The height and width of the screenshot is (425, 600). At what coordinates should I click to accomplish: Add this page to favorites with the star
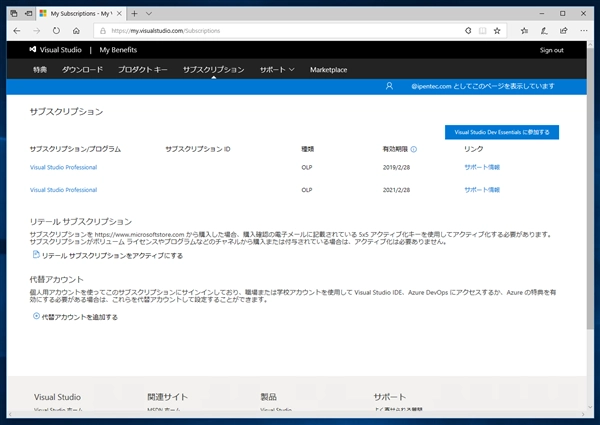pyautogui.click(x=497, y=31)
